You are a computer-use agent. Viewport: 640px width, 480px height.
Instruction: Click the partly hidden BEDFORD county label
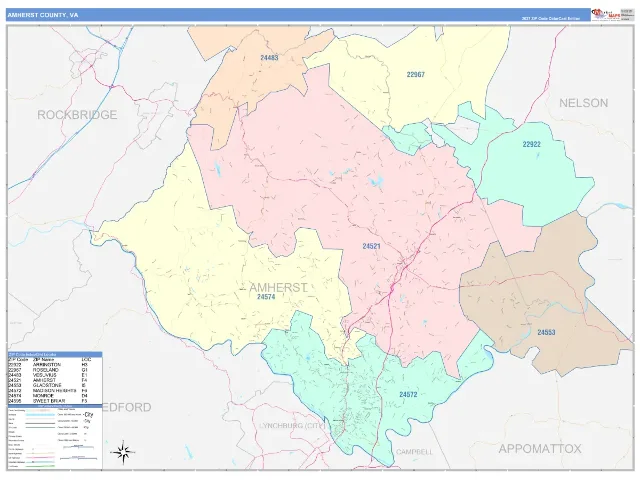coord(127,407)
